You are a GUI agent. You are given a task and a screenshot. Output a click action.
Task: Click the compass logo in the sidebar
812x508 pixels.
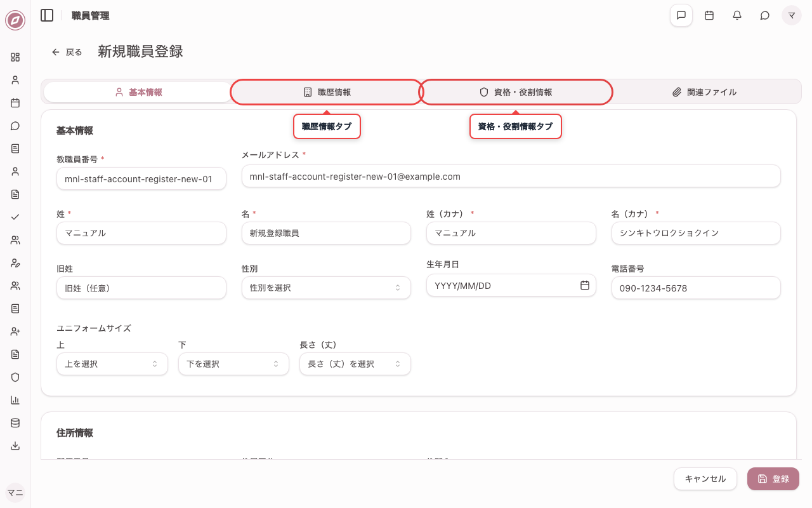15,21
